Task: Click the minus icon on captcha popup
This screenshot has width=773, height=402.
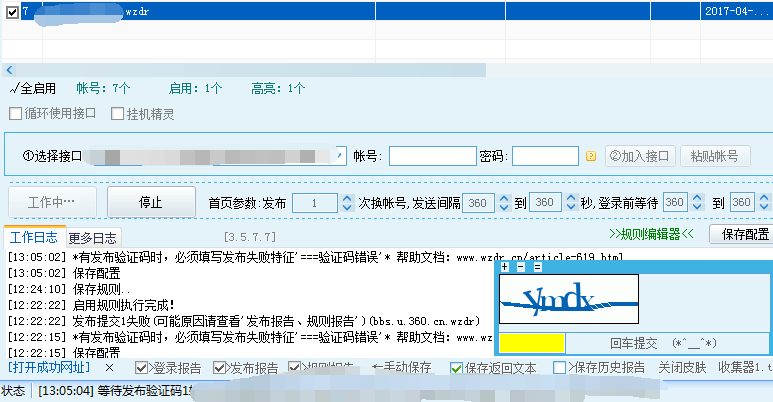Action: click(521, 267)
